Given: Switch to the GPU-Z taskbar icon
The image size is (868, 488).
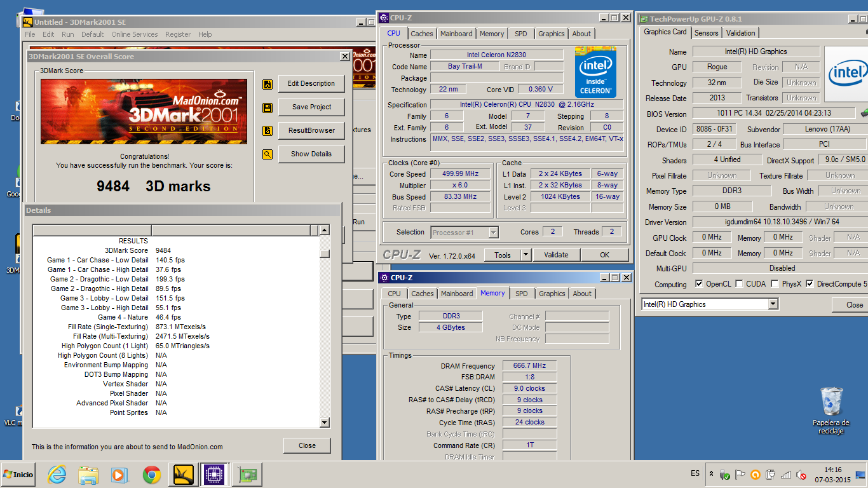Looking at the screenshot, I should point(247,475).
